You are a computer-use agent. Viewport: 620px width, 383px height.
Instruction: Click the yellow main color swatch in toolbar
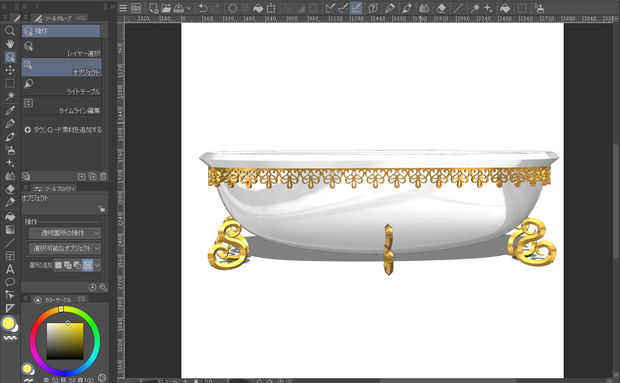click(8, 323)
